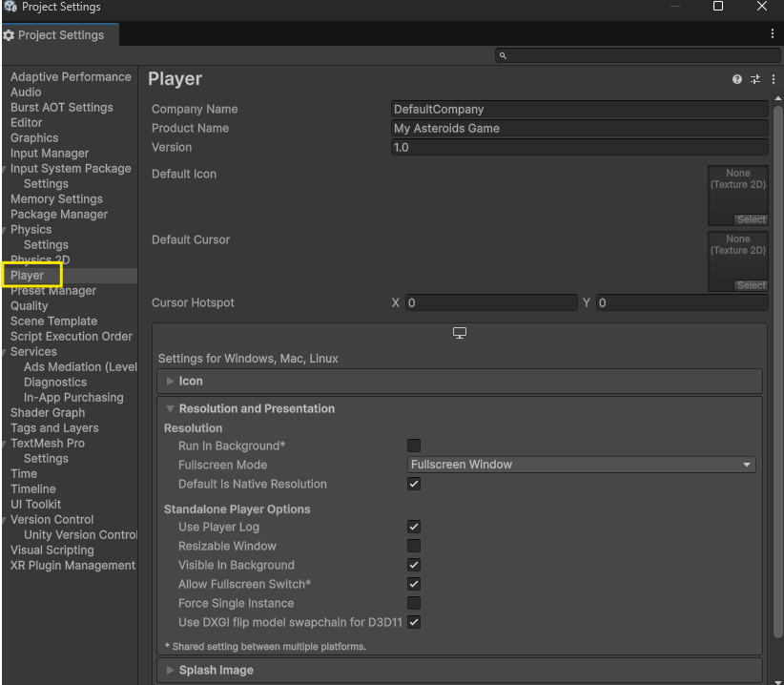Click Cursor Hotspot Y field
Viewport: 784px width, 685px height.
pyautogui.click(x=682, y=302)
